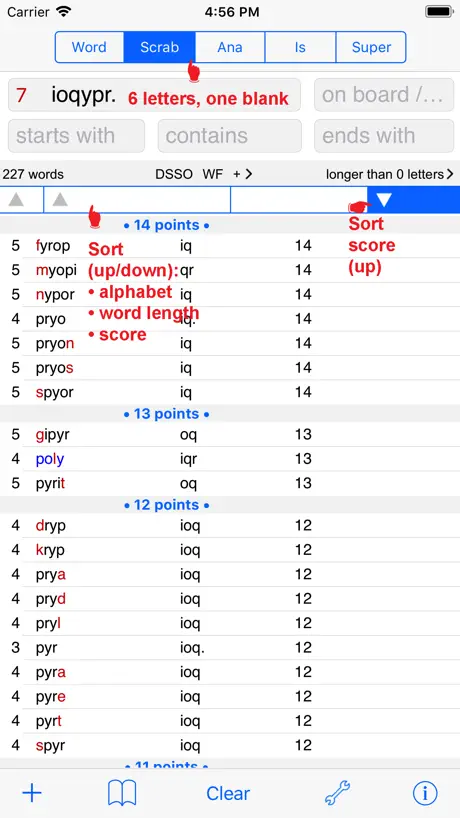Tap the letters field containing ioqypr.
Image resolution: width=460 pixels, height=818 pixels.
point(154,95)
